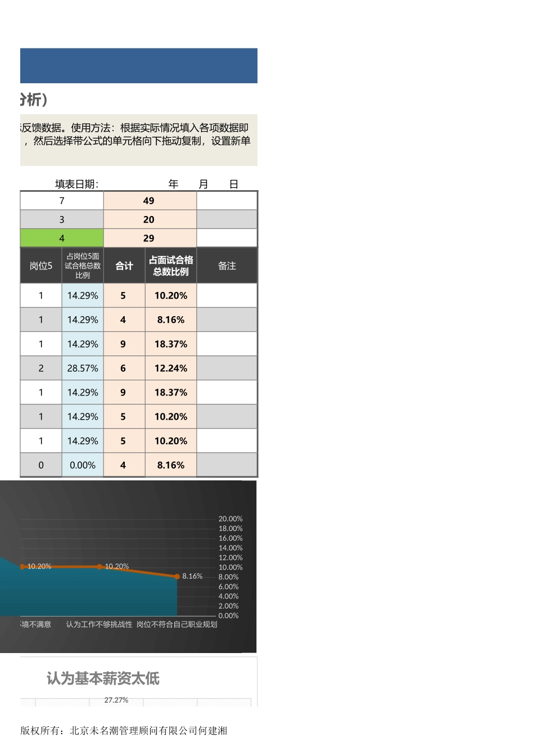Click the 占面试合格总数比例 column header

point(170,265)
